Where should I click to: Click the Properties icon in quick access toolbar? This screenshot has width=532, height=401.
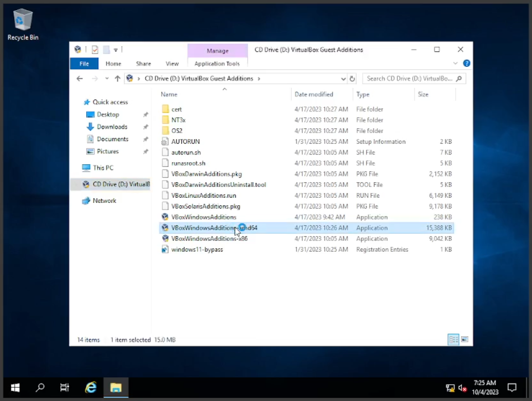[95, 50]
